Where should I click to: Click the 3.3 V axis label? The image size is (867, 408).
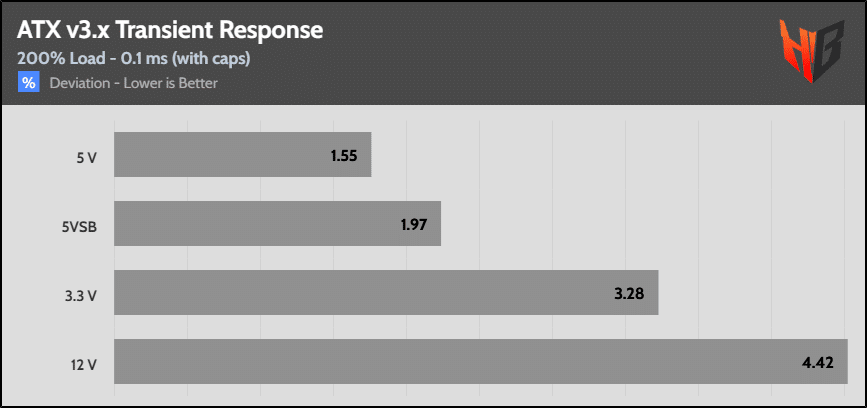coord(83,295)
